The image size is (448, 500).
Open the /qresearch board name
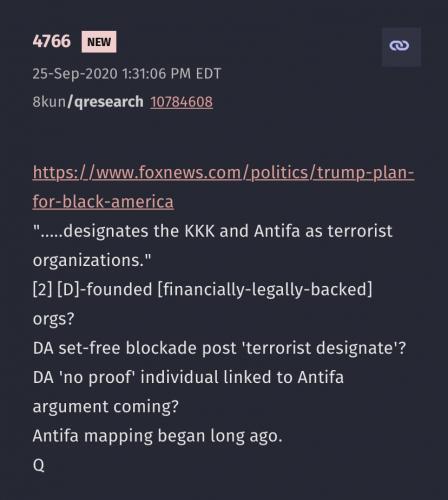point(105,102)
